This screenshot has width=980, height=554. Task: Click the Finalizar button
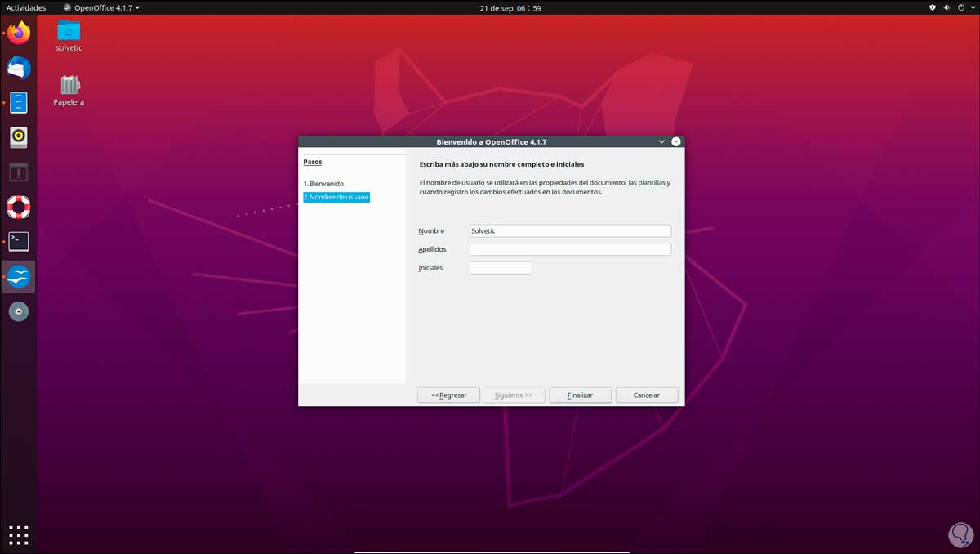click(x=580, y=395)
